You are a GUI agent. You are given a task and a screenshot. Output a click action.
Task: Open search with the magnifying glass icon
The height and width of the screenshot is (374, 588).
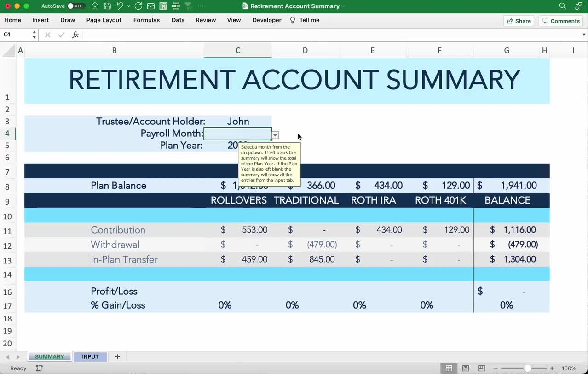562,6
